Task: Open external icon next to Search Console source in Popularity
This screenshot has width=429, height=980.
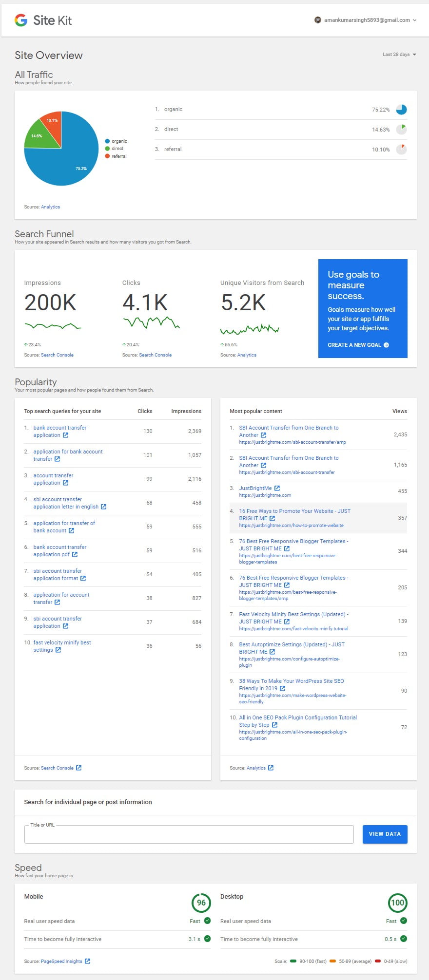Action: (78, 768)
